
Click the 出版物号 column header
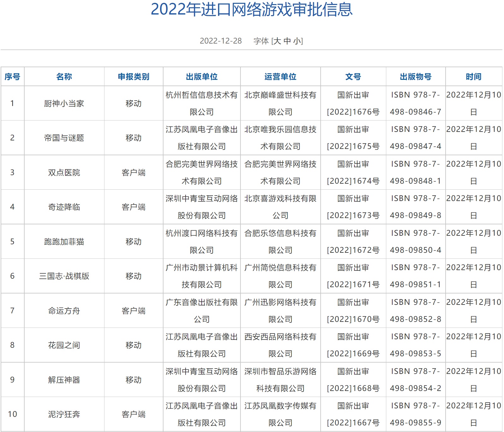tap(416, 77)
